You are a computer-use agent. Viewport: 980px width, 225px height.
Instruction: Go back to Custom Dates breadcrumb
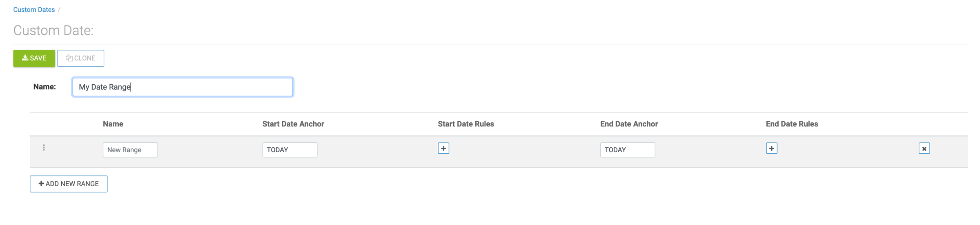click(34, 9)
